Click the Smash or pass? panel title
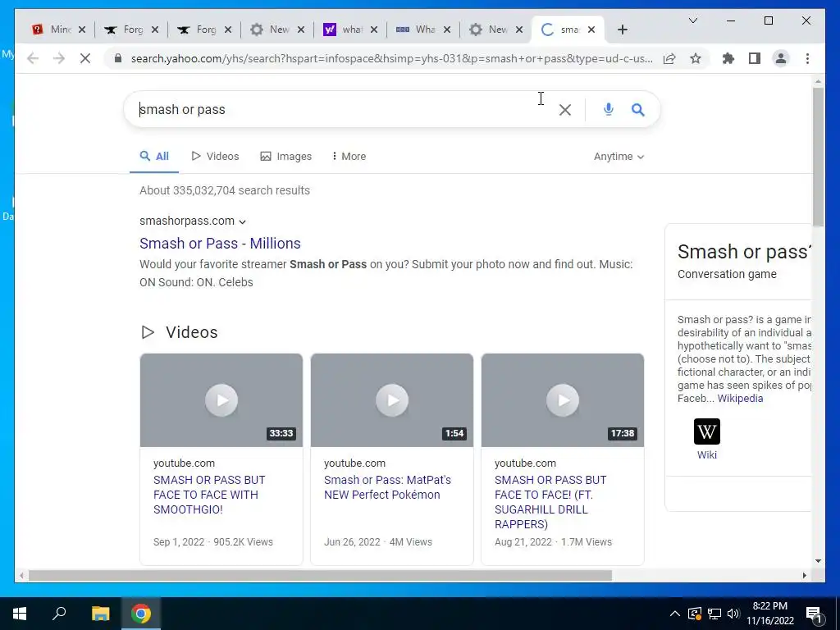The image size is (840, 630). point(744,251)
